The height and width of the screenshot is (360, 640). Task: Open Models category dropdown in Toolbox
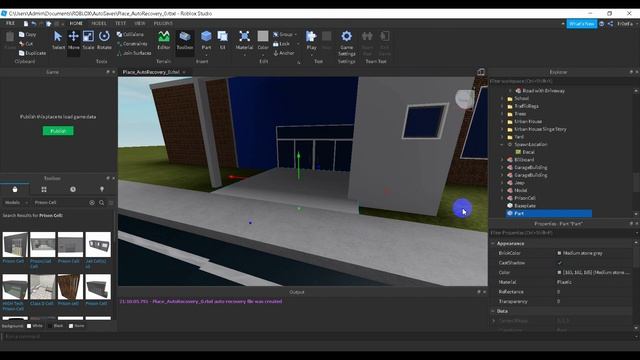click(x=16, y=202)
